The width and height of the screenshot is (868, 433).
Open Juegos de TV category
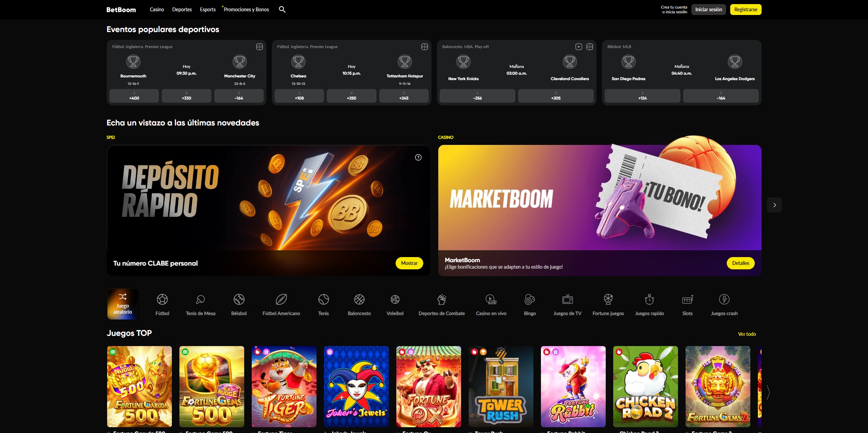coord(567,304)
